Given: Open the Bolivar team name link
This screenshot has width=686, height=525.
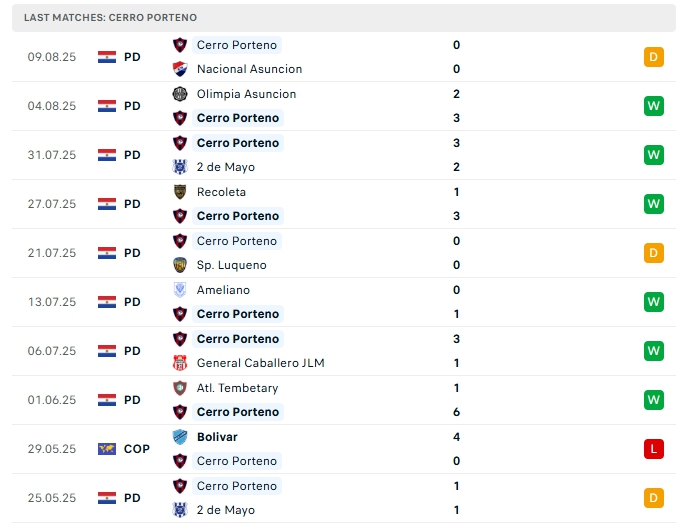Looking at the screenshot, I should click(x=217, y=437).
